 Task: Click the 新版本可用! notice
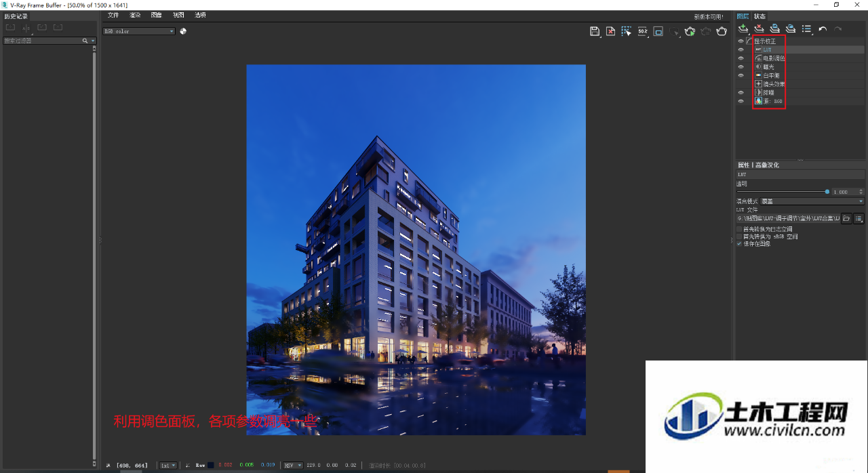coord(708,16)
